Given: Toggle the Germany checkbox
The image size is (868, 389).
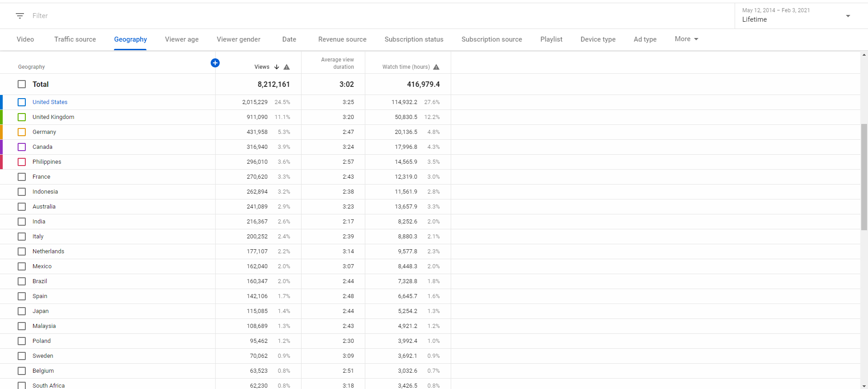Looking at the screenshot, I should pyautogui.click(x=22, y=132).
